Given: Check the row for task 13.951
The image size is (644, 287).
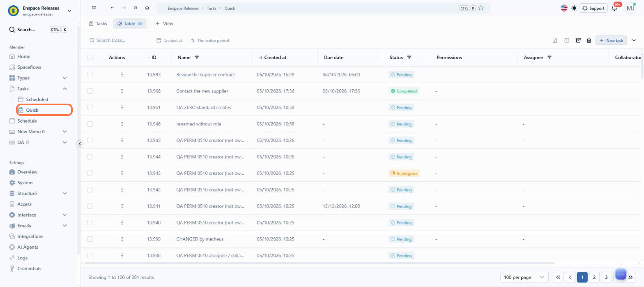Looking at the screenshot, I should point(90,107).
